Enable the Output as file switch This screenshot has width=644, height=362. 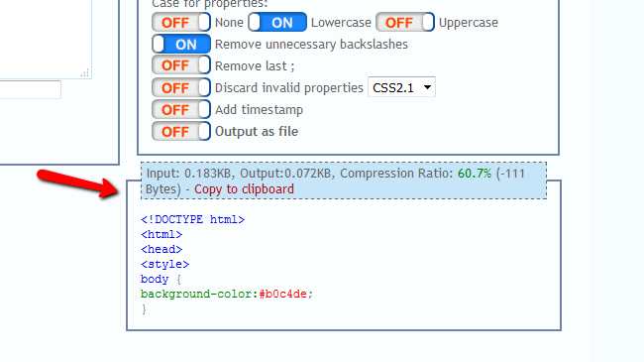click(181, 132)
